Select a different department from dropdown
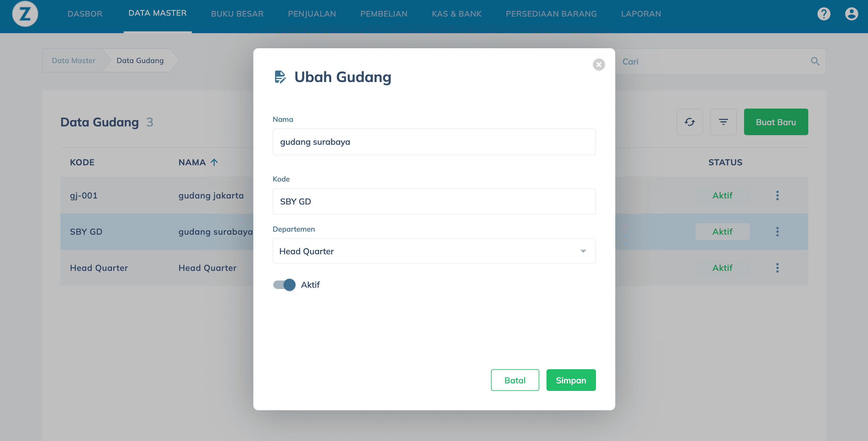This screenshot has height=441, width=868. (433, 251)
